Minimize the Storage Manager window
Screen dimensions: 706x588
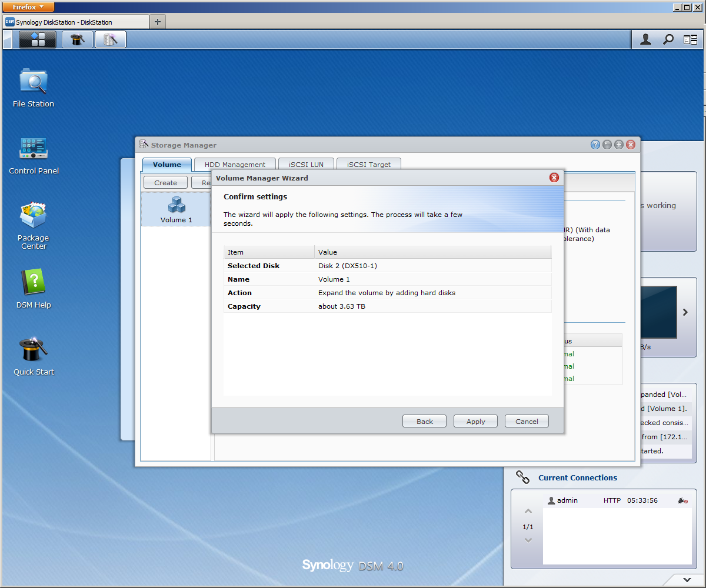point(607,145)
